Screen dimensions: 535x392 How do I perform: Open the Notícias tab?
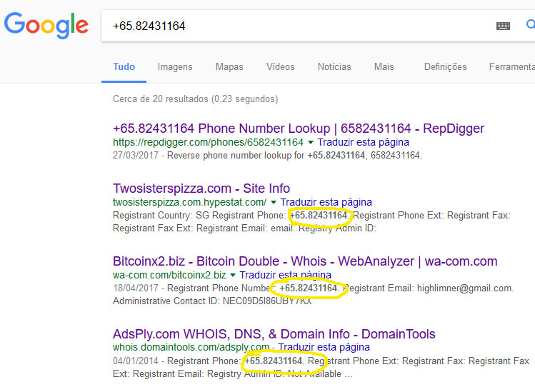[334, 66]
